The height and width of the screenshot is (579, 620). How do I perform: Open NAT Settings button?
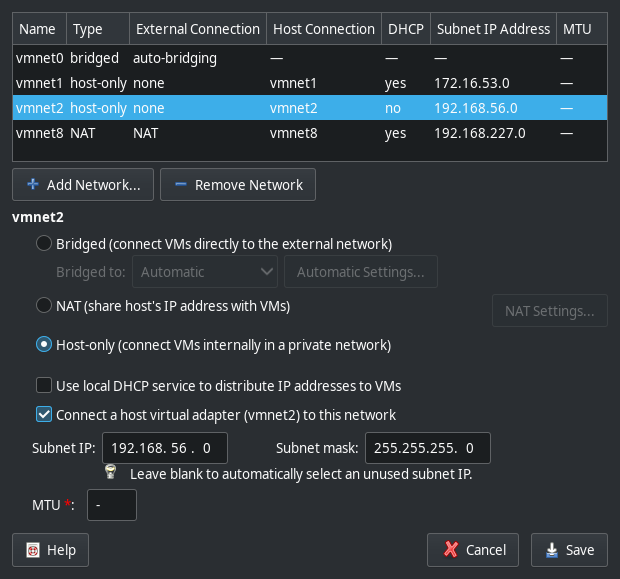click(550, 311)
